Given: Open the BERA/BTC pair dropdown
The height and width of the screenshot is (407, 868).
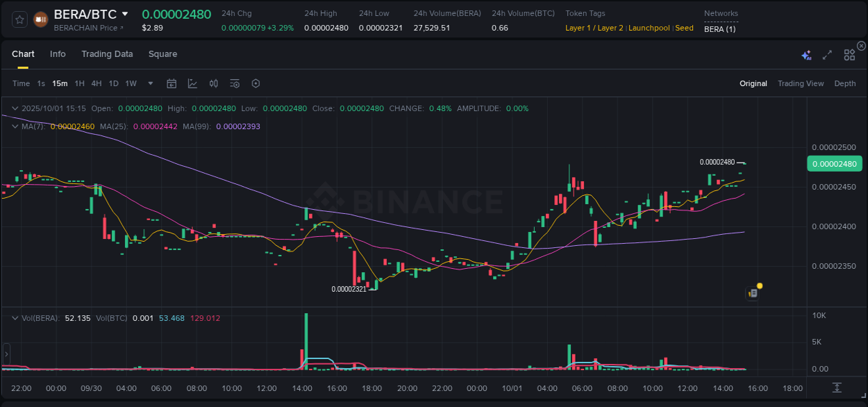Looking at the screenshot, I should pos(126,13).
